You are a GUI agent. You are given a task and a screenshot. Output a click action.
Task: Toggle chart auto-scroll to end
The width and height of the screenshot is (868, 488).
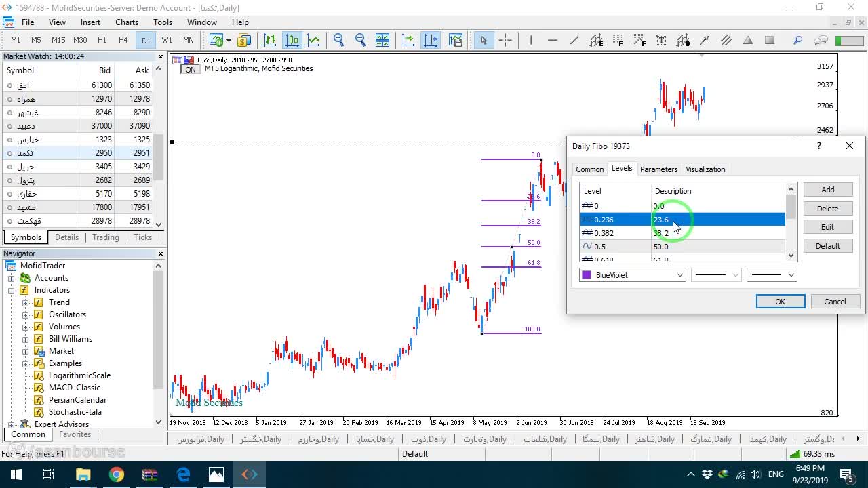pos(408,40)
